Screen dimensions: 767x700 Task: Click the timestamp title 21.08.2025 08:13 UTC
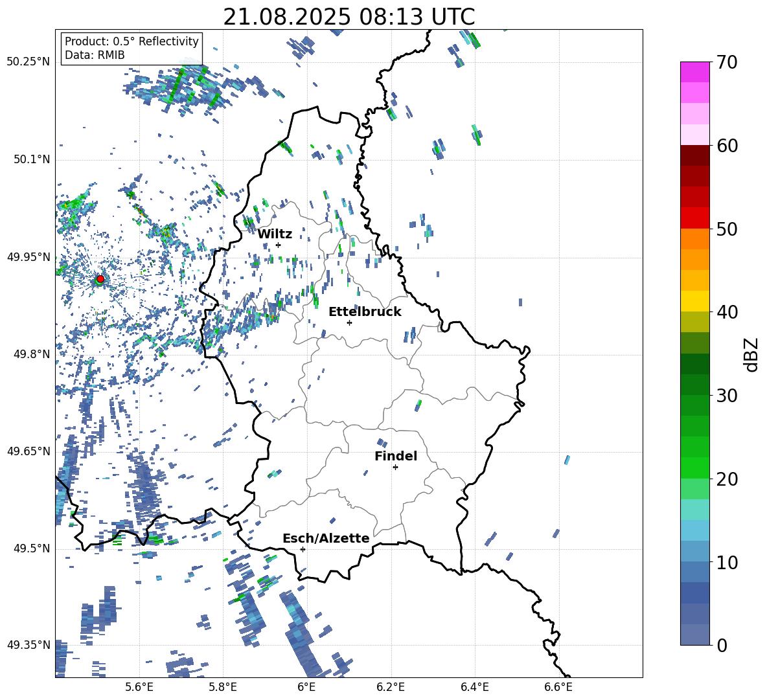point(349,17)
